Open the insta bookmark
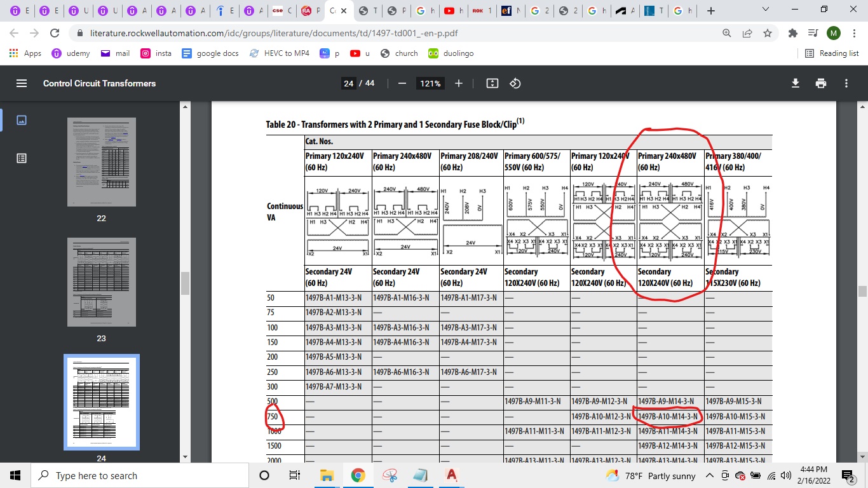 (x=156, y=53)
